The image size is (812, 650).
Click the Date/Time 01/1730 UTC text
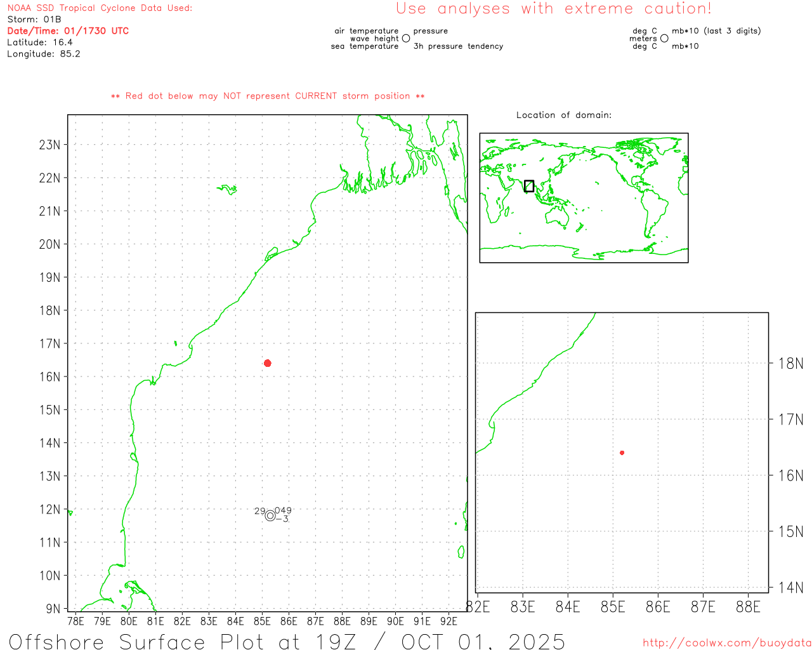[x=68, y=30]
